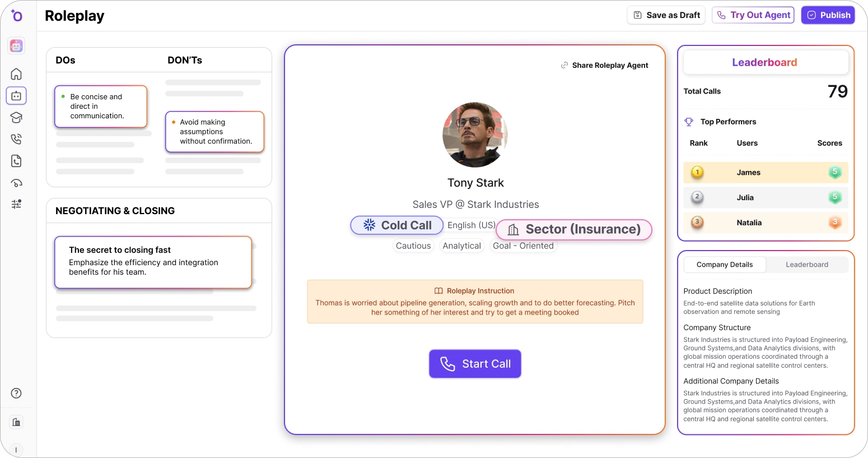
Task: Click the Top Performers trophy icon
Action: [x=688, y=121]
